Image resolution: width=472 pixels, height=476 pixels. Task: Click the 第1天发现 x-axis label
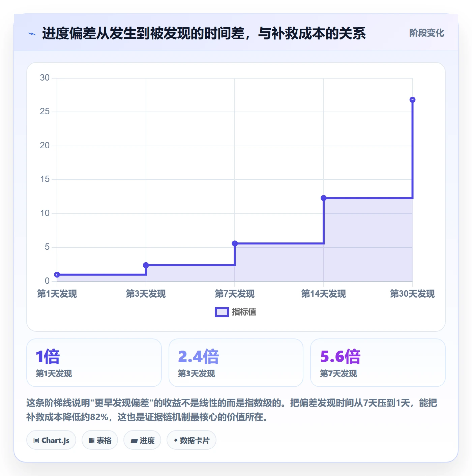pyautogui.click(x=57, y=294)
